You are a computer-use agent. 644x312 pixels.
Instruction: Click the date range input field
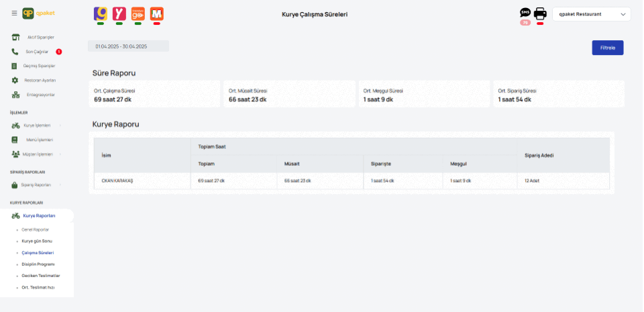pyautogui.click(x=128, y=46)
